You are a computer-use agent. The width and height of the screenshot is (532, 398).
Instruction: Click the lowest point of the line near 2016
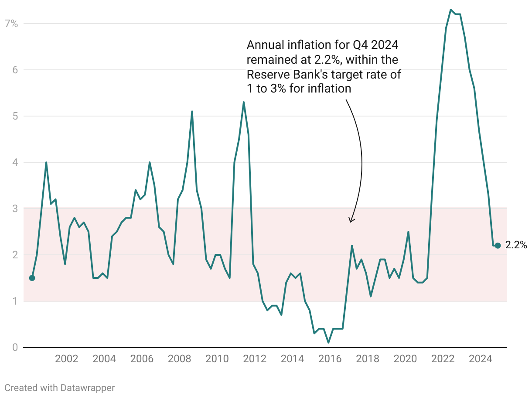pos(328,343)
